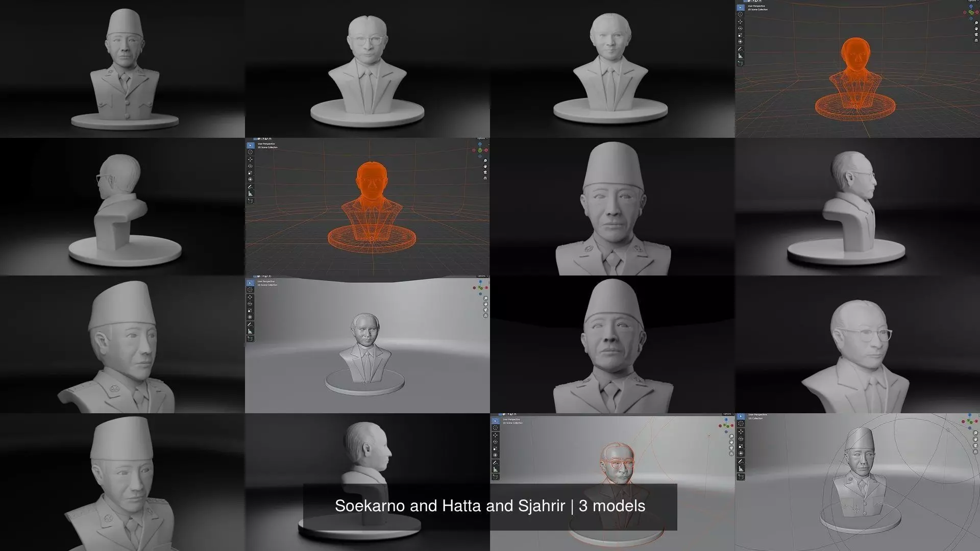Toggle camera view in the gray suit-bust viewport

(x=485, y=310)
